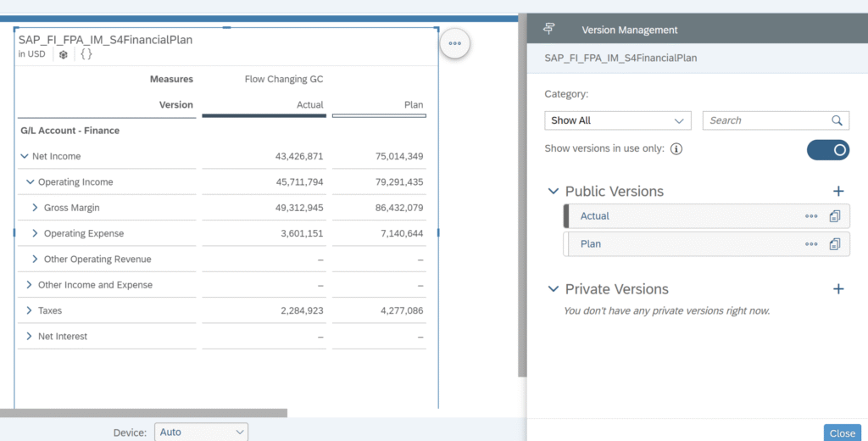
Task: Click the Close button in Version Management
Action: point(843,433)
